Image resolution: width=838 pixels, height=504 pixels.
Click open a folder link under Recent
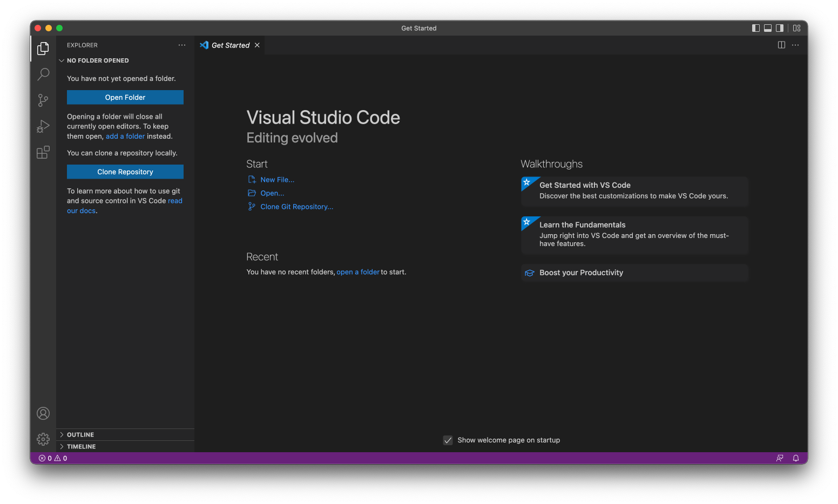(x=358, y=272)
